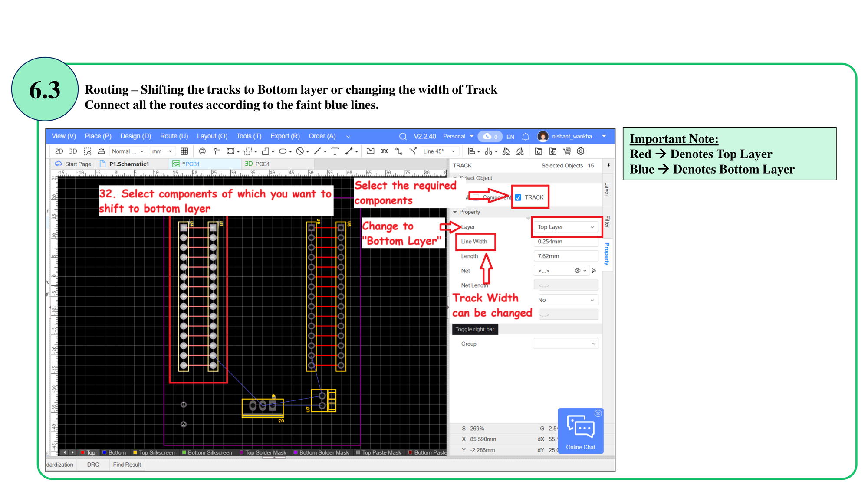Collapse the Property section
The width and height of the screenshot is (868, 488).
(x=455, y=212)
